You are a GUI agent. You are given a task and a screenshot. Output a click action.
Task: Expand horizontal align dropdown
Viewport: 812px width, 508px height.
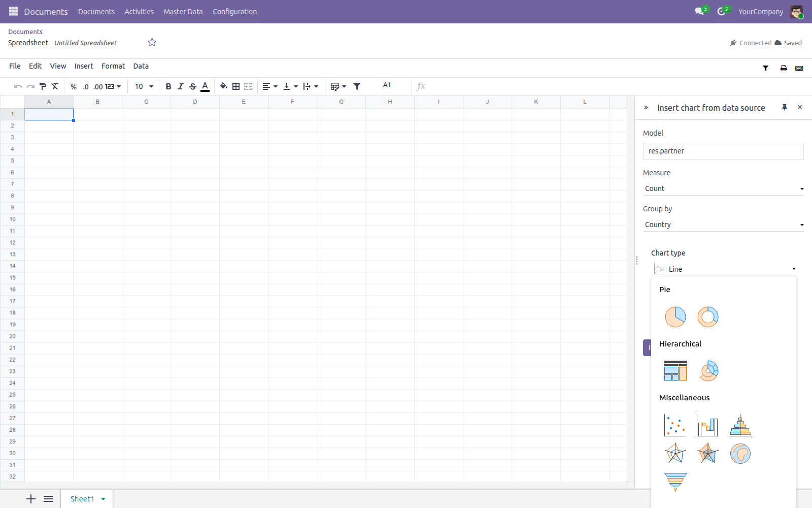coord(270,86)
